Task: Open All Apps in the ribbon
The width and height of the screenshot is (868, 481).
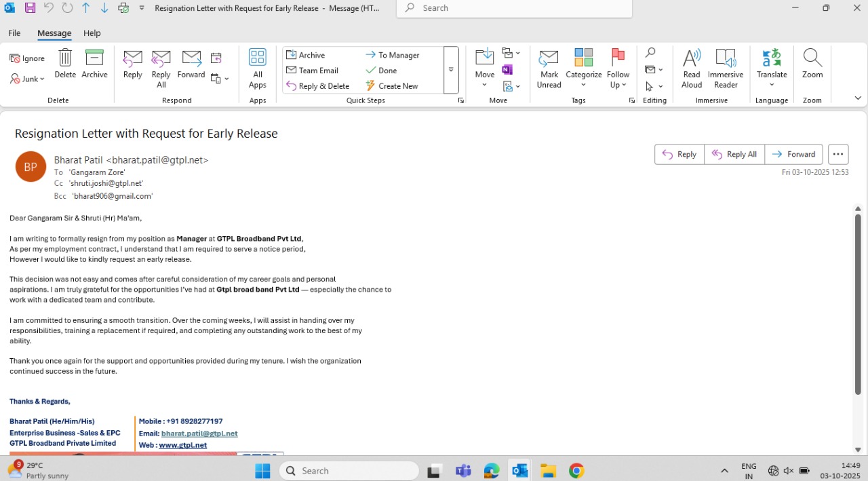Action: click(x=257, y=69)
